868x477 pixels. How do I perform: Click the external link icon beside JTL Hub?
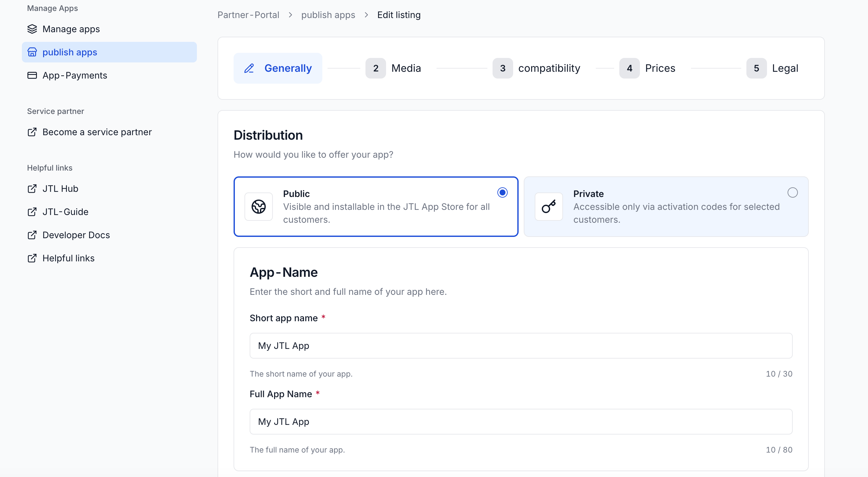pyautogui.click(x=32, y=189)
